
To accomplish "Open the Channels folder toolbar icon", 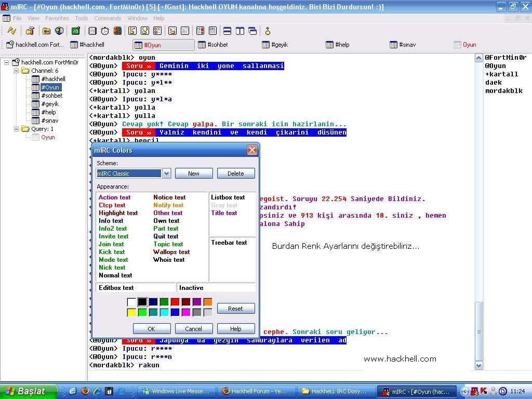I will point(46,31).
